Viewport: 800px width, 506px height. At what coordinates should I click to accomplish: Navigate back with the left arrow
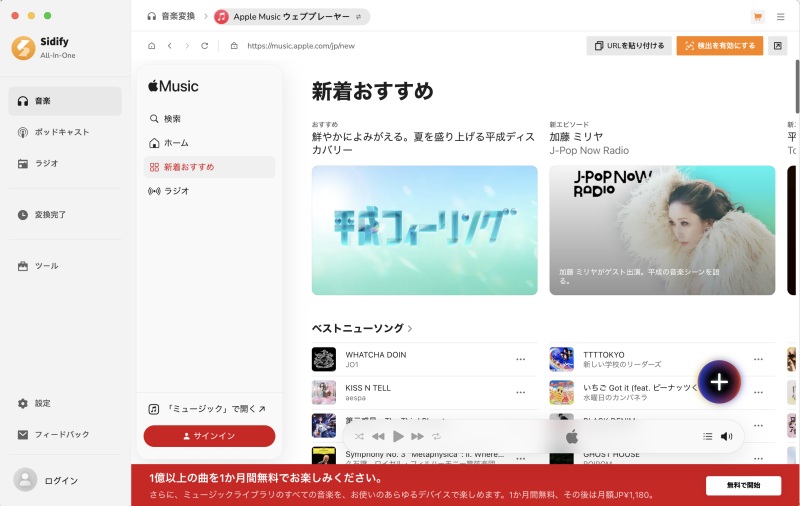[169, 46]
